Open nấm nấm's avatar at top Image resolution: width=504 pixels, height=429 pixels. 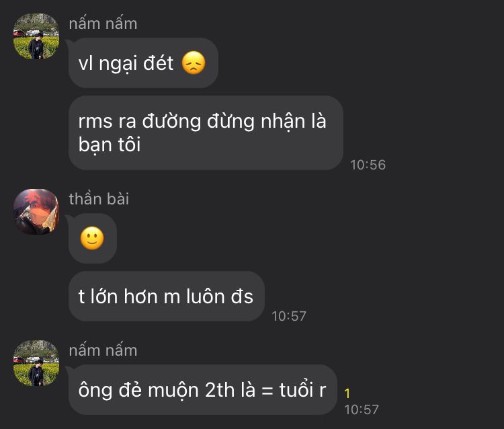[36, 36]
